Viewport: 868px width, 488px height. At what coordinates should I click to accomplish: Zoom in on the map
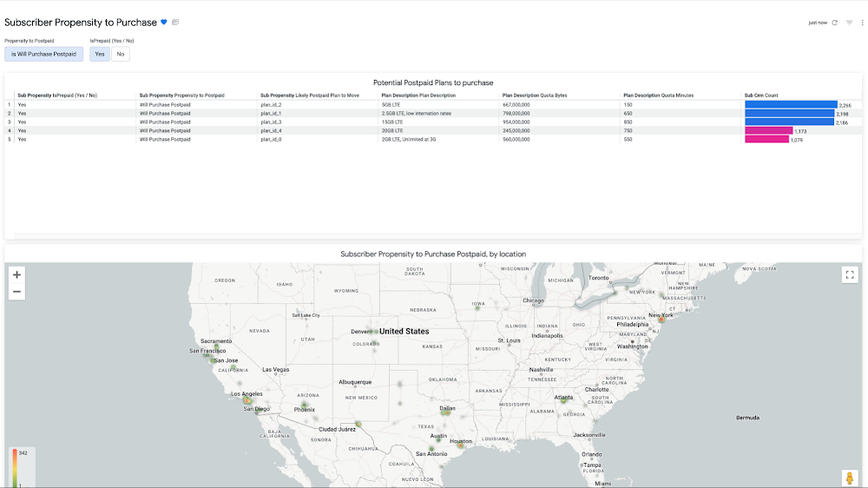[16, 274]
